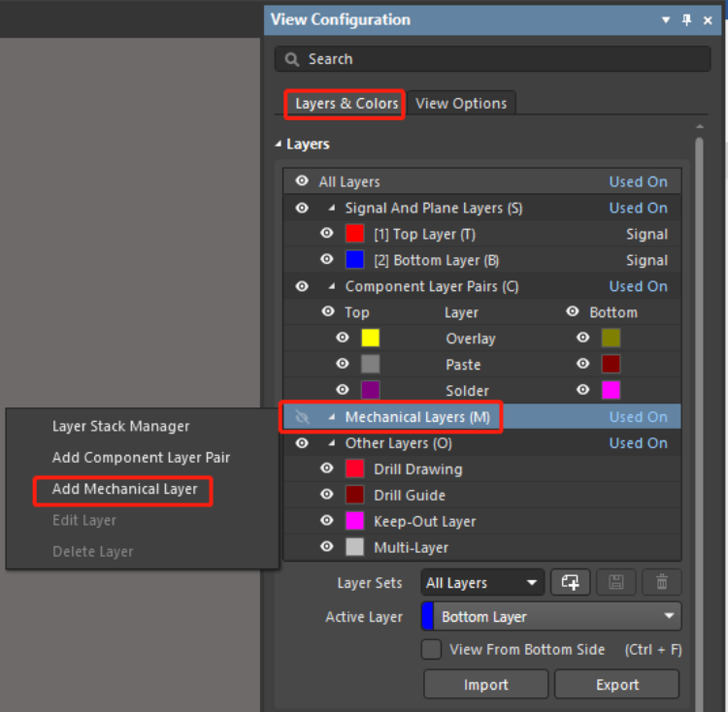Collapse the Signal And Plane Layers group
Viewport: 728px width, 712px height.
331,208
